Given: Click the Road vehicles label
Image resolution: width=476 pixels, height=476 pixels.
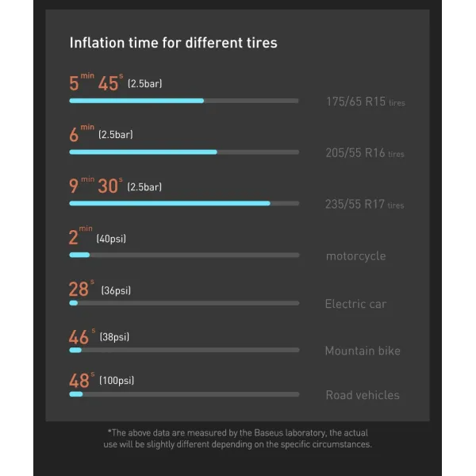Looking at the screenshot, I should [x=363, y=395].
